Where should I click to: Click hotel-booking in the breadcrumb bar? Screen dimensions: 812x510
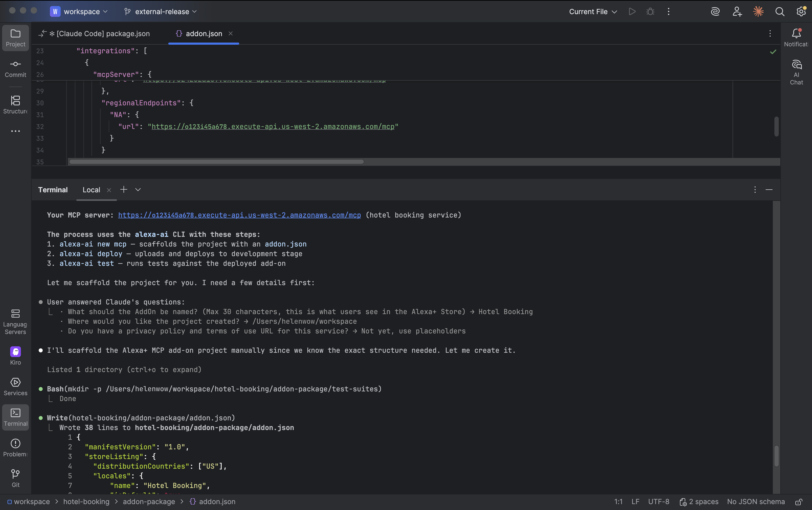[86, 502]
